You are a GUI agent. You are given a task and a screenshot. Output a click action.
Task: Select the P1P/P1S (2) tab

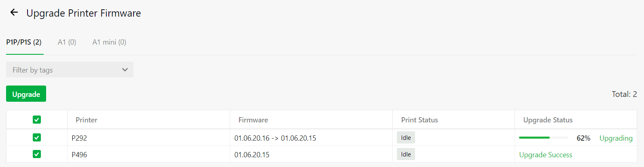click(x=24, y=42)
